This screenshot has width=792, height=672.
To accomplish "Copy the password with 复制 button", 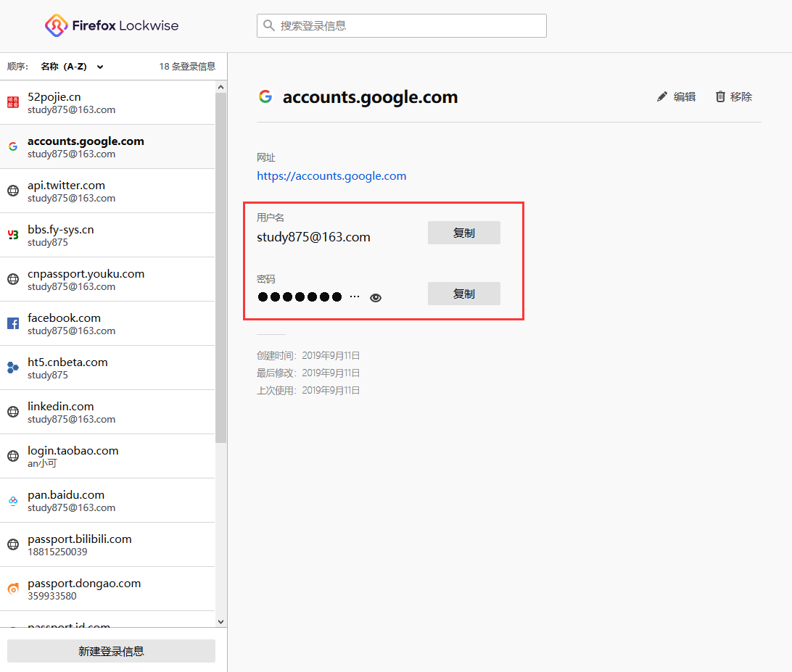I will tap(463, 294).
